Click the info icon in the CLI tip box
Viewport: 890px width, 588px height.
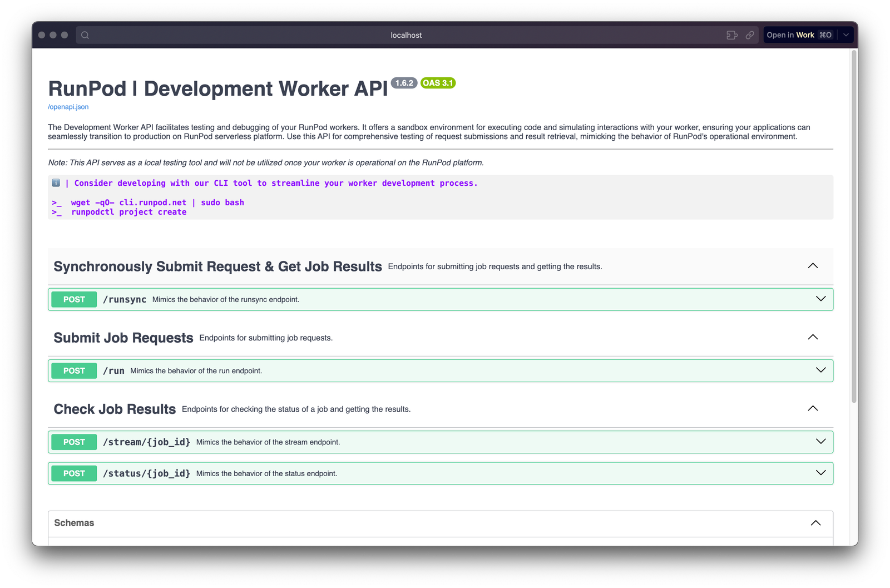coord(55,182)
